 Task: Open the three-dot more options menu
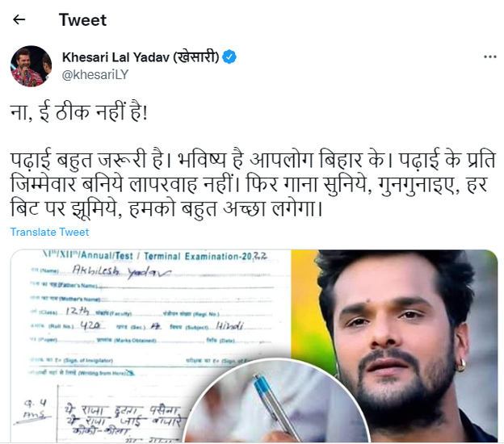489,57
